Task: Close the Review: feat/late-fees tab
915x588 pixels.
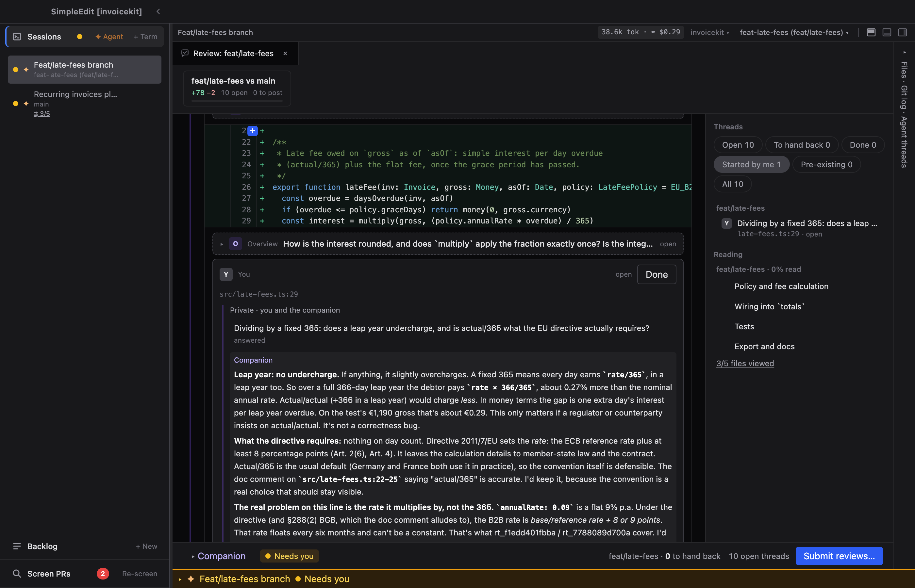Action: 285,54
